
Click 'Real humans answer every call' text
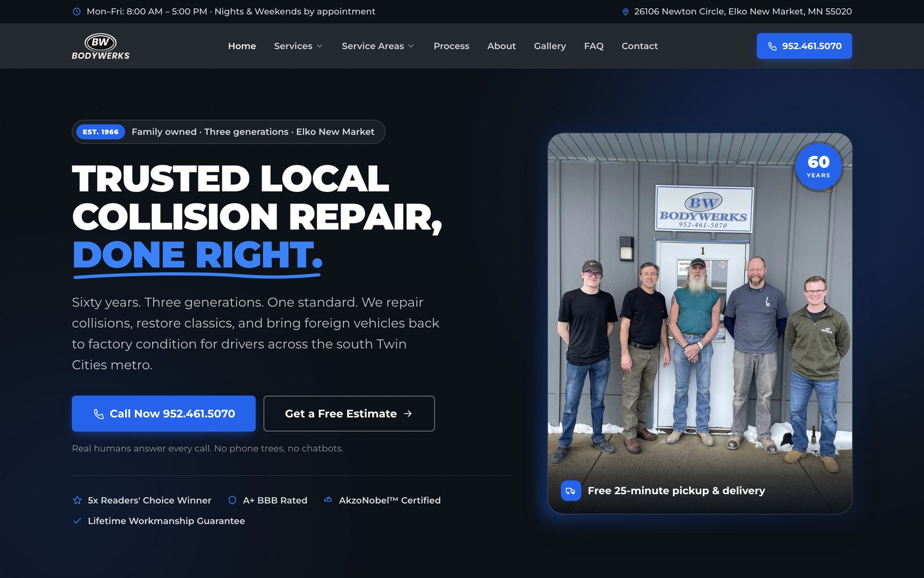click(x=207, y=449)
